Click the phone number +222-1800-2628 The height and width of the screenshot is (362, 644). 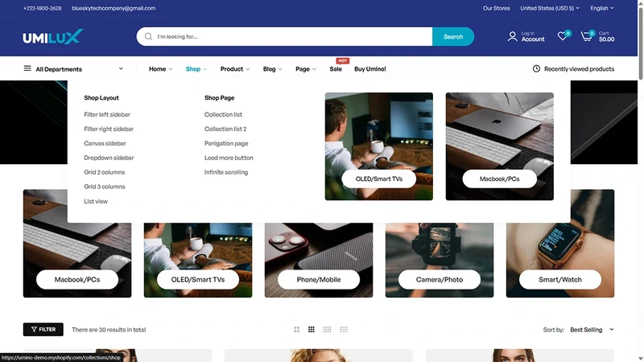pyautogui.click(x=43, y=8)
